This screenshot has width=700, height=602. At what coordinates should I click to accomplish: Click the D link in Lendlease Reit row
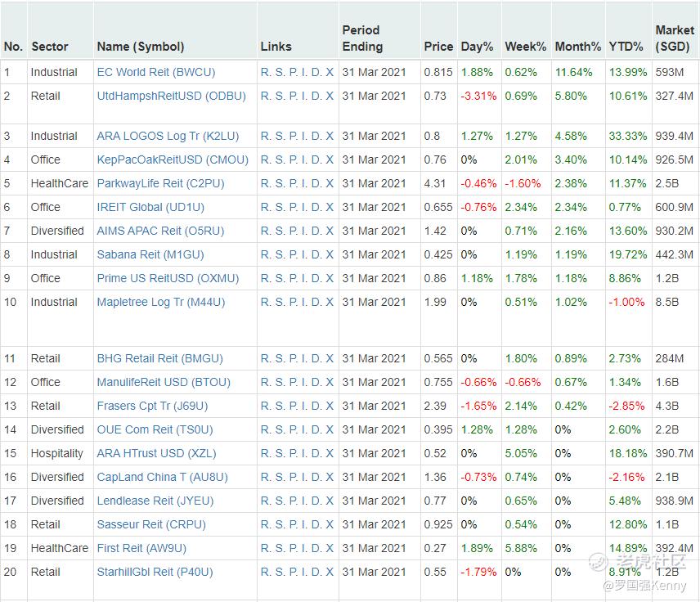pos(316,501)
